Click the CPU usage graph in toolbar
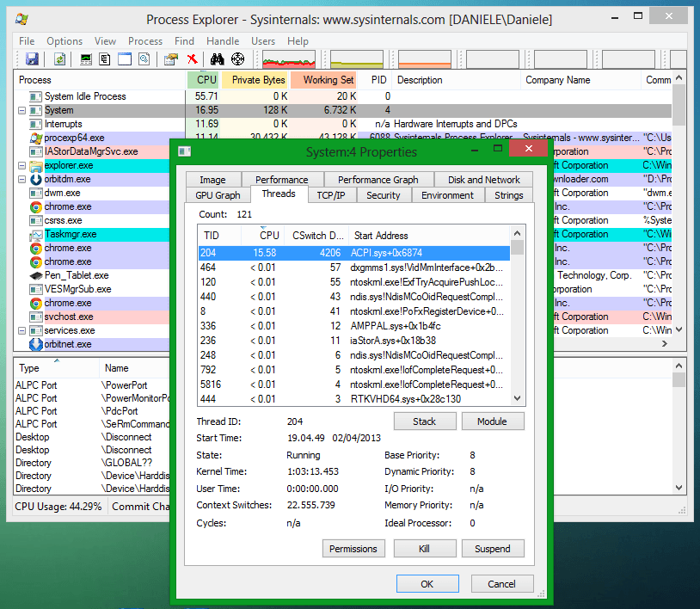Image resolution: width=700 pixels, height=609 pixels. click(288, 58)
